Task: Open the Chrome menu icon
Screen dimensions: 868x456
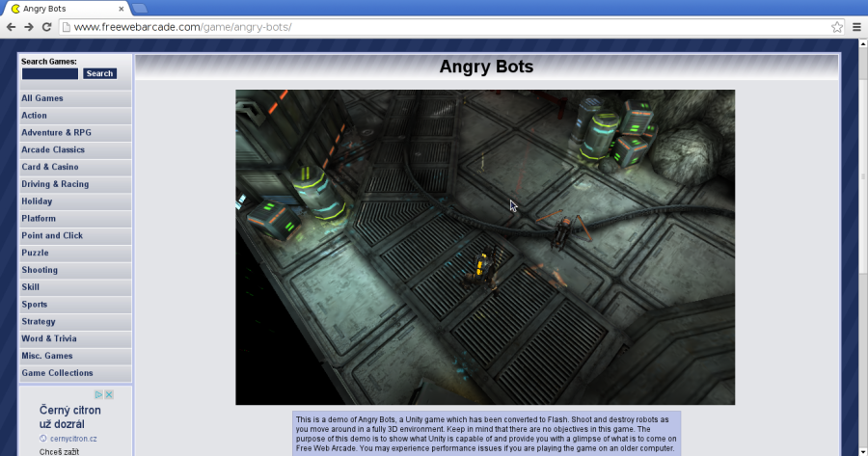Action: pyautogui.click(x=857, y=27)
